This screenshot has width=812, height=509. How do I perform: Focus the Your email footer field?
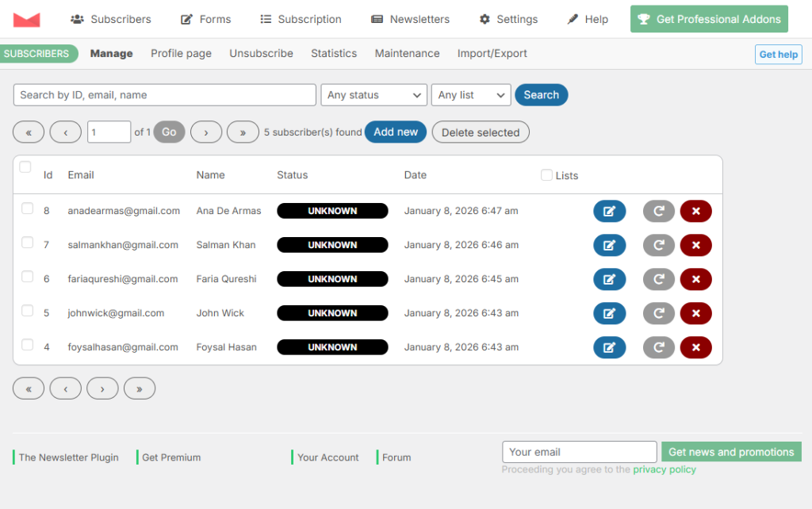pos(580,452)
